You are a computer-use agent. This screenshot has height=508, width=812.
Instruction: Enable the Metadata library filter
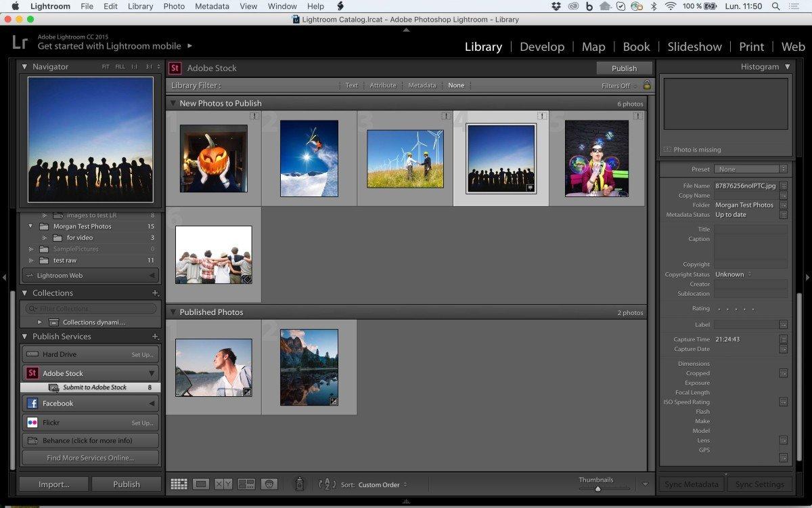coord(422,85)
